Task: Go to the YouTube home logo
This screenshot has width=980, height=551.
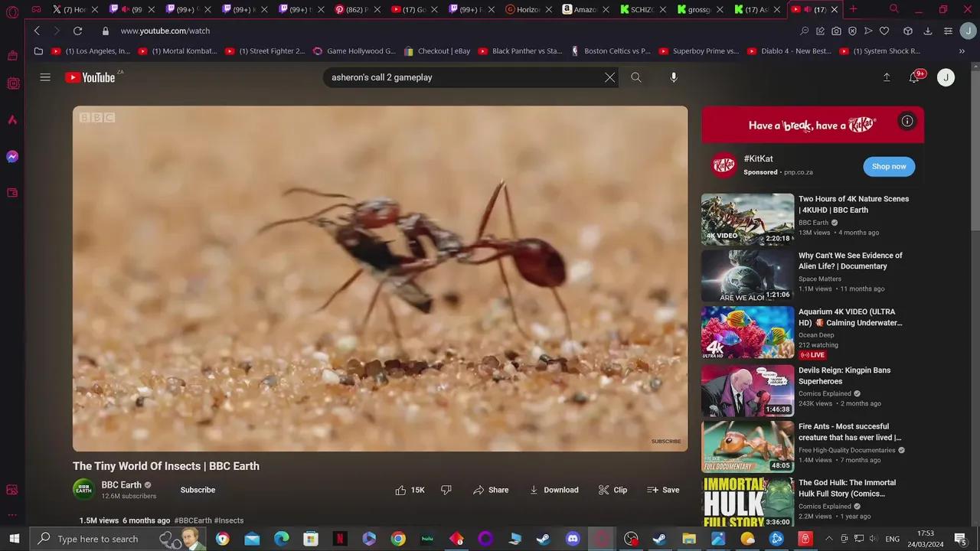Action: [x=90, y=77]
